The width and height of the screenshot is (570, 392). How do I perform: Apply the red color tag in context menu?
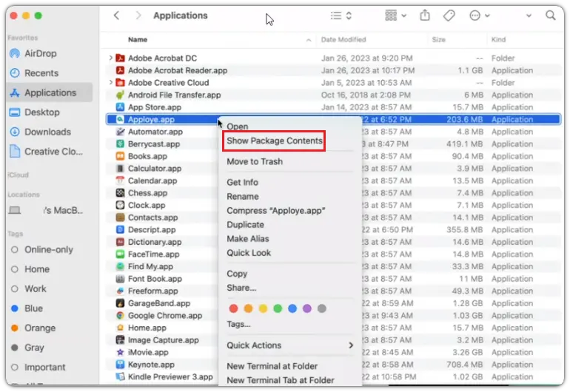(234, 308)
